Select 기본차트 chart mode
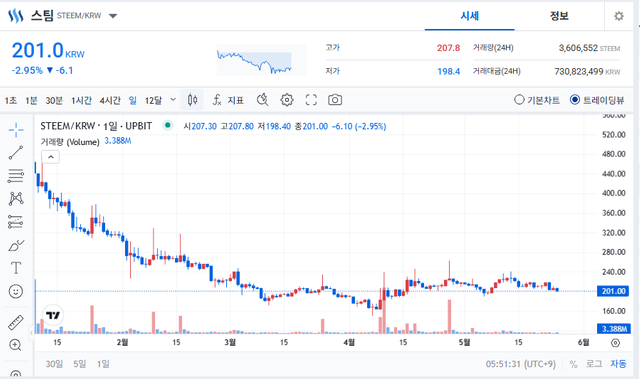 click(537, 100)
